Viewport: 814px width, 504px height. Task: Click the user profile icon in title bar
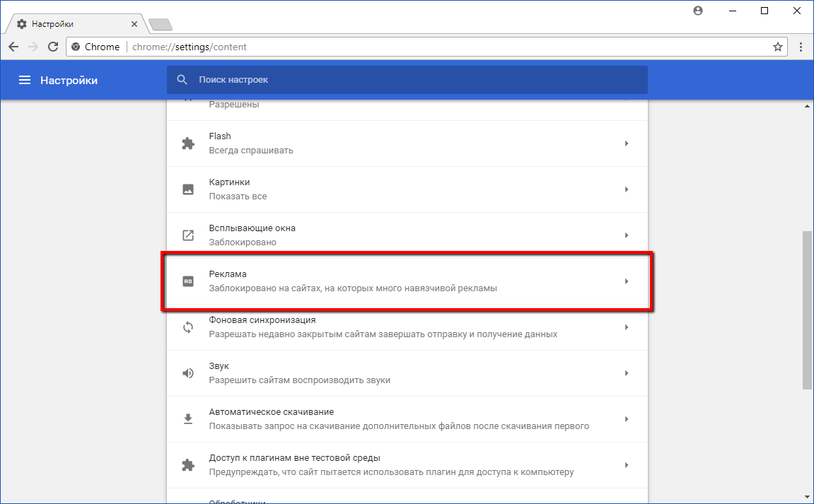tap(698, 11)
